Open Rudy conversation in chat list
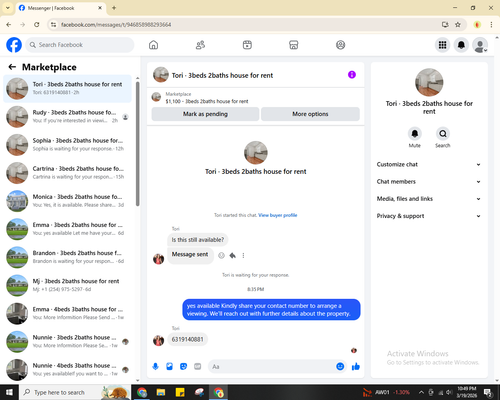500x400 pixels. coord(67,117)
